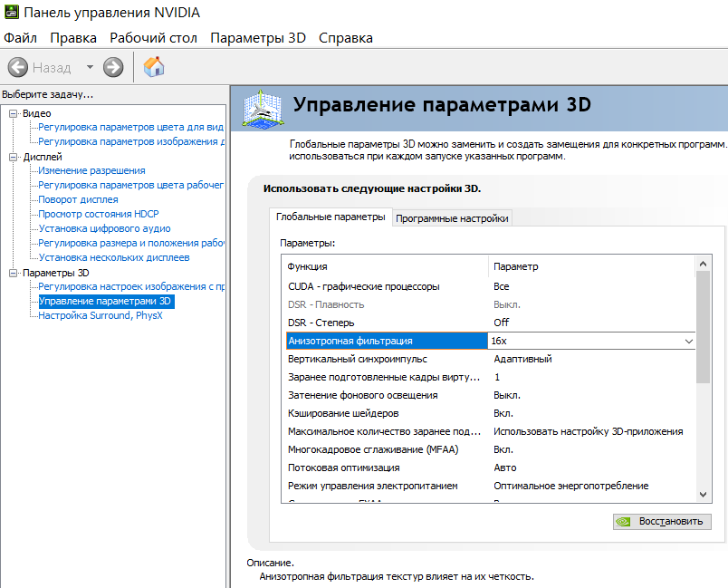This screenshot has width=728, height=588.
Task: Select Установка цифрового аудио task
Action: [x=102, y=228]
